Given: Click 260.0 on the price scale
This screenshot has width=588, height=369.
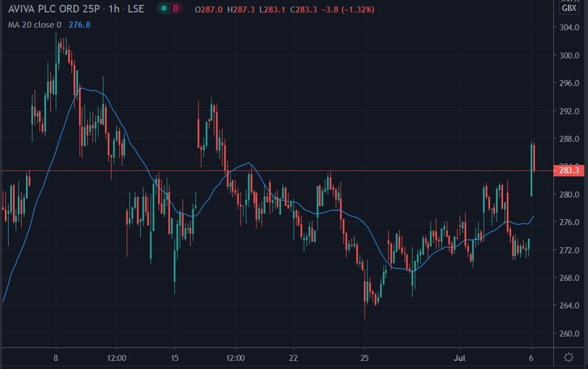Looking at the screenshot, I should (570, 333).
